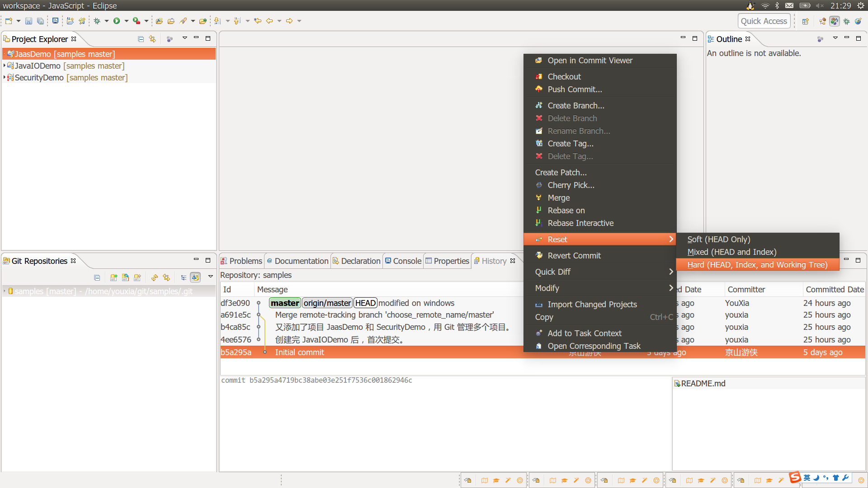Image resolution: width=868 pixels, height=488 pixels.
Task: Select Revert Commit menu entry
Action: [599, 256]
